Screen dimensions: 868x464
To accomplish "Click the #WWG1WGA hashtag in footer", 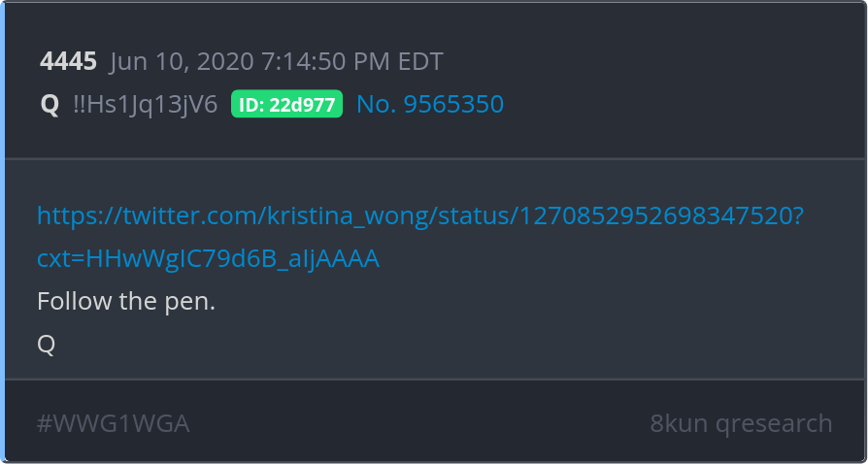I will point(113,424).
